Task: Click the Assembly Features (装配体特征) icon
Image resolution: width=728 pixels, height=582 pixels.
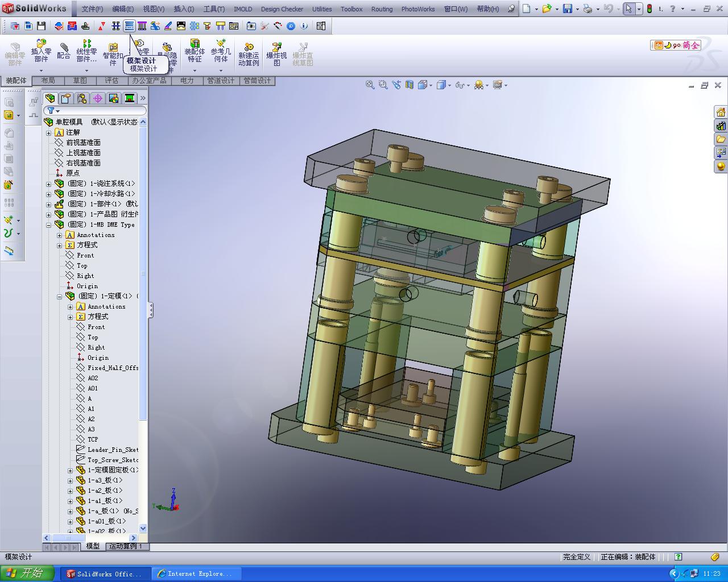Action: click(195, 51)
